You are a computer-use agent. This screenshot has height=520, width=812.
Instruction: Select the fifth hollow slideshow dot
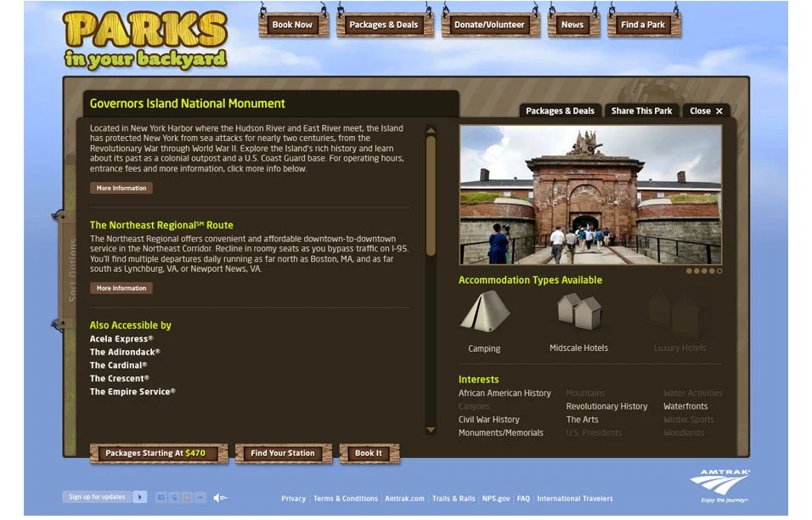coord(719,271)
